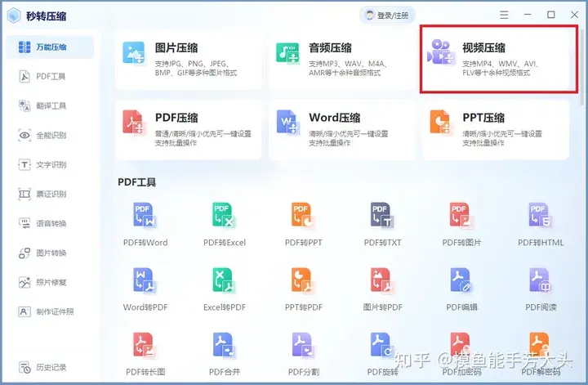This screenshot has height=385, width=588.
Task: Launch the Word转PDF tool
Action: (x=145, y=289)
